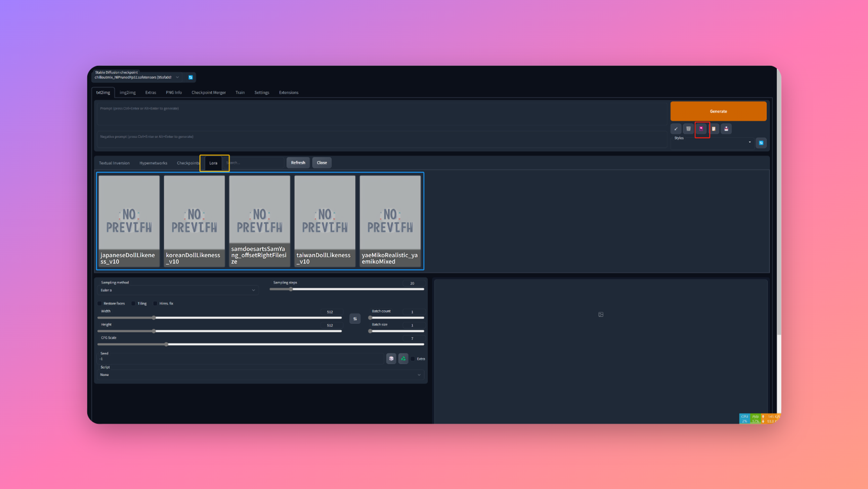Open the Extras tab
Image resolution: width=868 pixels, height=489 pixels.
click(151, 93)
